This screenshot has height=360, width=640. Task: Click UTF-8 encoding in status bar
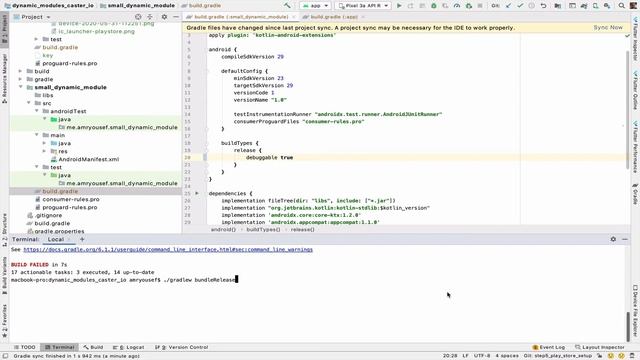click(482, 356)
